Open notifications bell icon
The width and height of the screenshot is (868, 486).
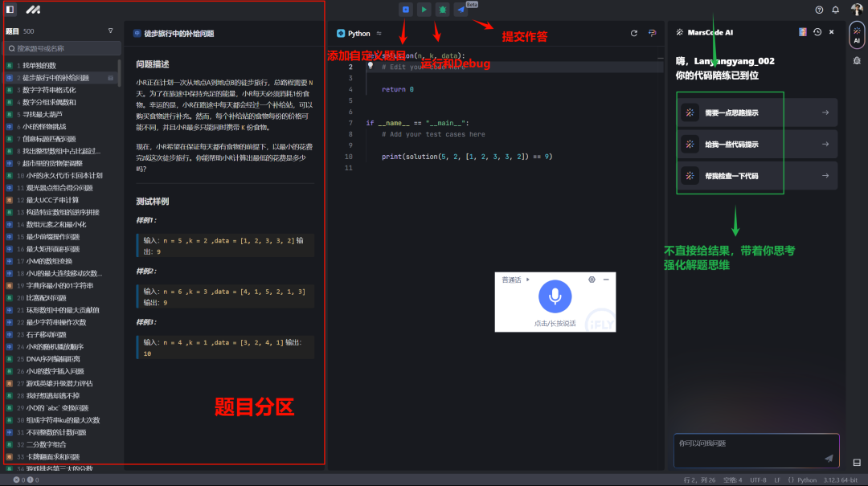[835, 10]
